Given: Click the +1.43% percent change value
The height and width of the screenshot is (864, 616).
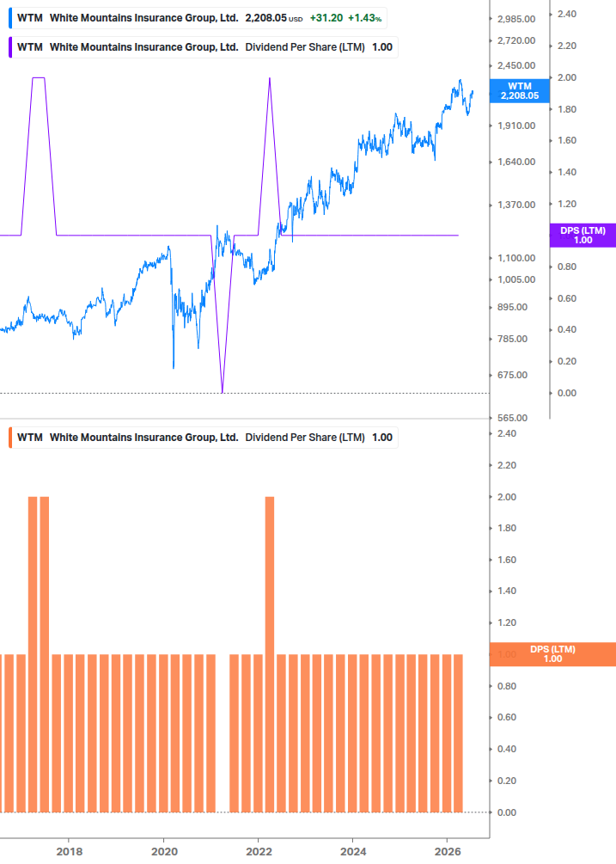Looking at the screenshot, I should [x=364, y=18].
